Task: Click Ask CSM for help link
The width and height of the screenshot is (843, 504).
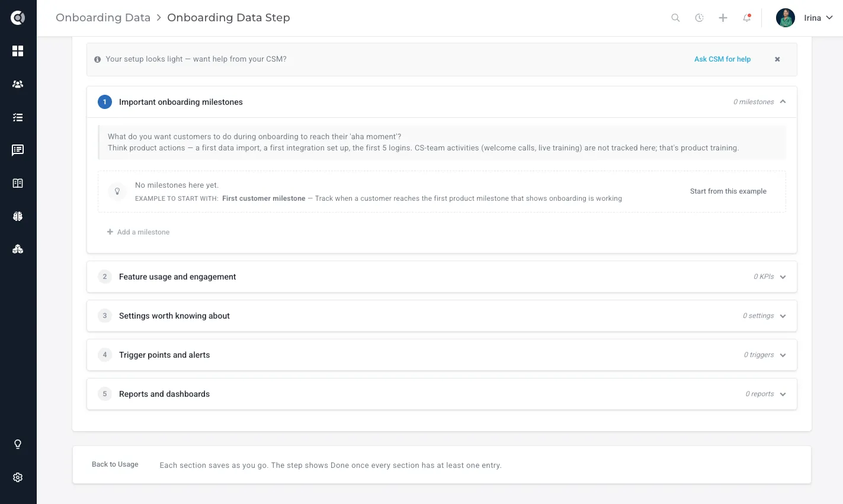Action: coord(722,59)
